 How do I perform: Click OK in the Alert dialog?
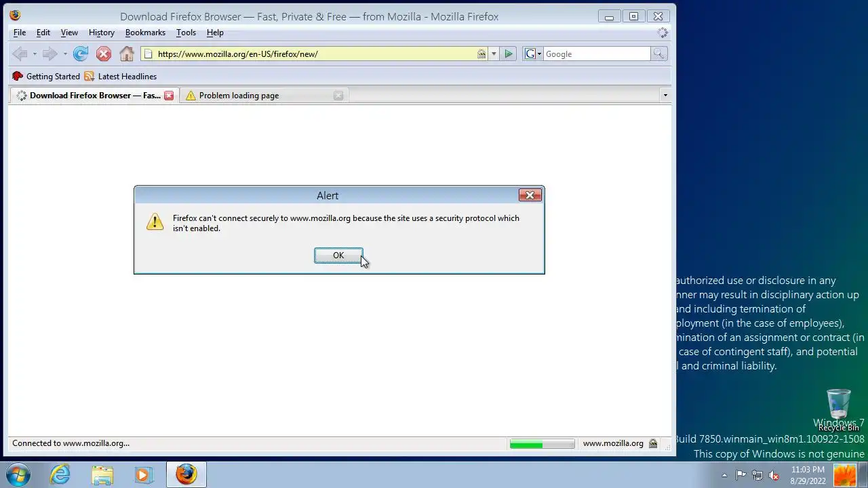pos(338,256)
